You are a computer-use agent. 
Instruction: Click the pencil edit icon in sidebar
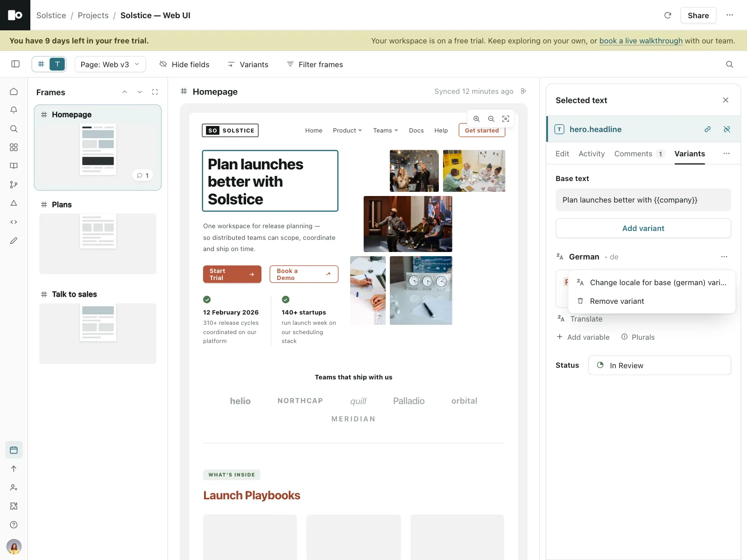click(x=14, y=241)
